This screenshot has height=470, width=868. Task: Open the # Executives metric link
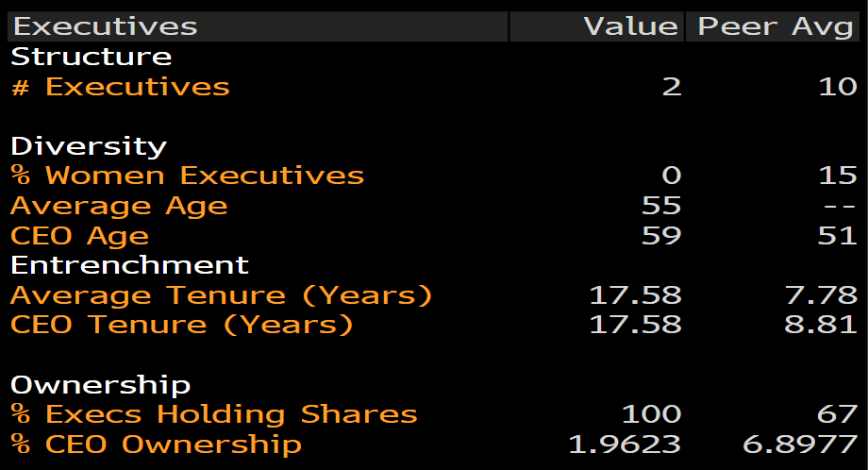(120, 87)
